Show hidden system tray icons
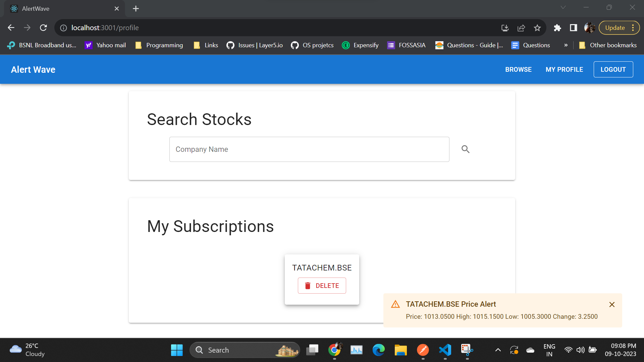The width and height of the screenshot is (644, 362). pos(498,350)
